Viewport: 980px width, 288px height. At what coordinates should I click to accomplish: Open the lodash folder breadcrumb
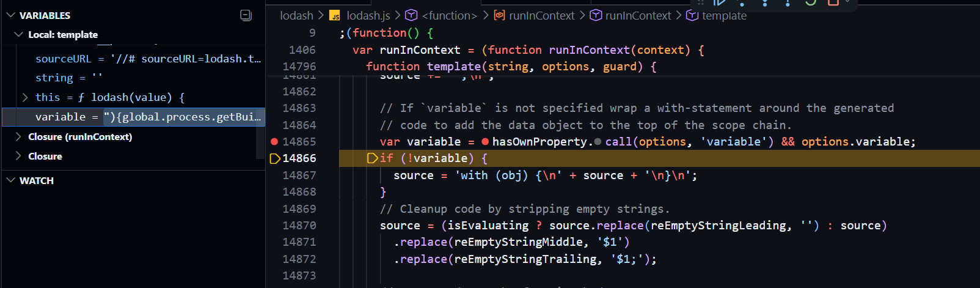(x=296, y=15)
